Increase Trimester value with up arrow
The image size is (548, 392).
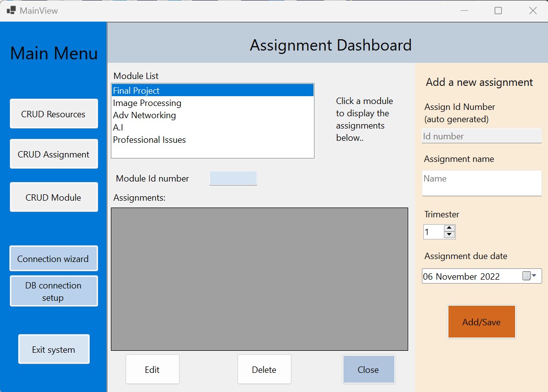coord(449,228)
